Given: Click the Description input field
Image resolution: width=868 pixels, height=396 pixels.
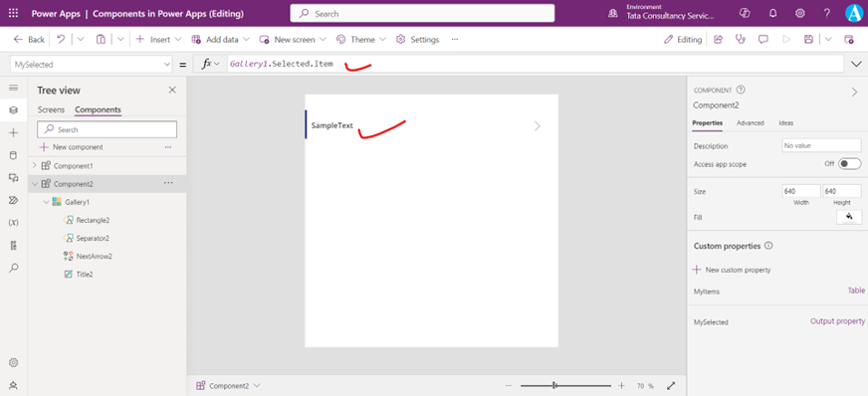Looking at the screenshot, I should (x=821, y=146).
